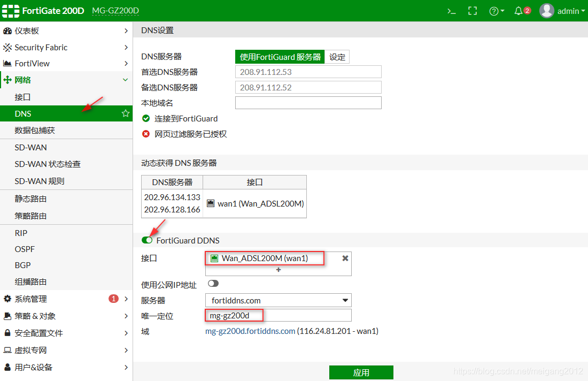This screenshot has height=381, width=588.
Task: Click the system management gear icon
Action: tap(7, 299)
